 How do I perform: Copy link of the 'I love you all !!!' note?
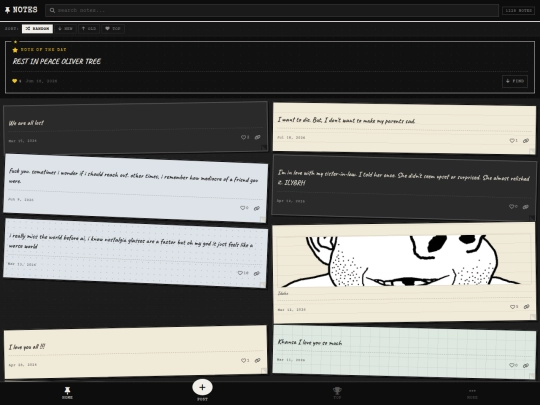click(x=258, y=360)
